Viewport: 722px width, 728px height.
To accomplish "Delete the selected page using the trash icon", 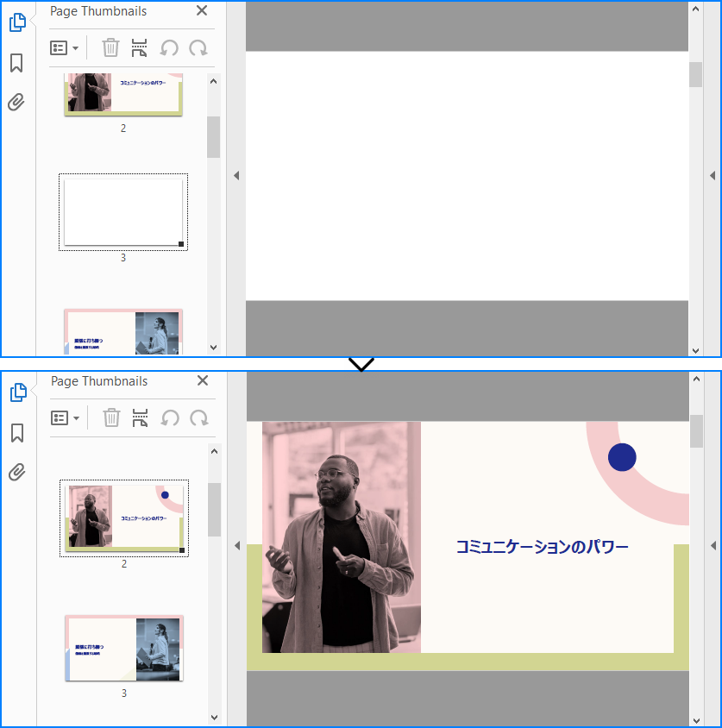I will 110,47.
